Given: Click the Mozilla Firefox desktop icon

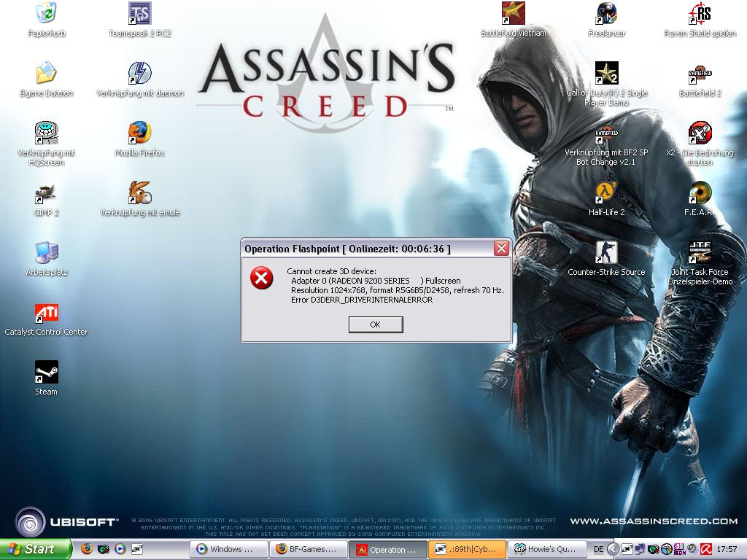Looking at the screenshot, I should click(139, 139).
